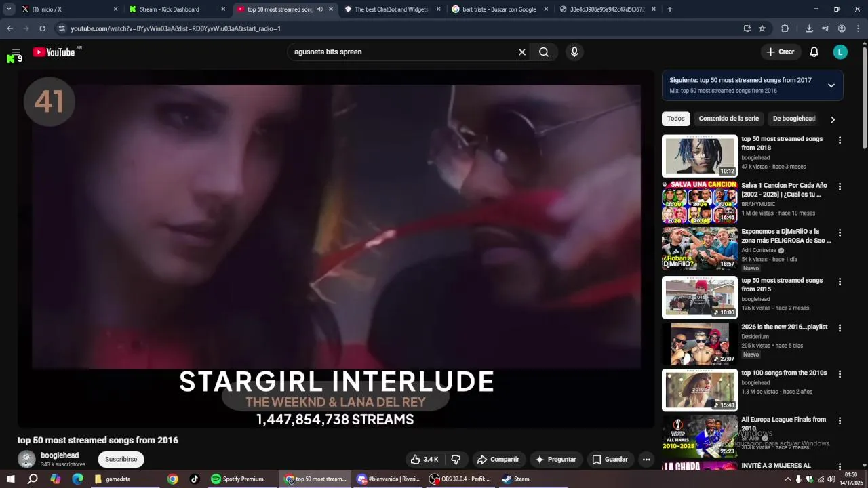Open the Chrome profile icon in toolbar

842,28
